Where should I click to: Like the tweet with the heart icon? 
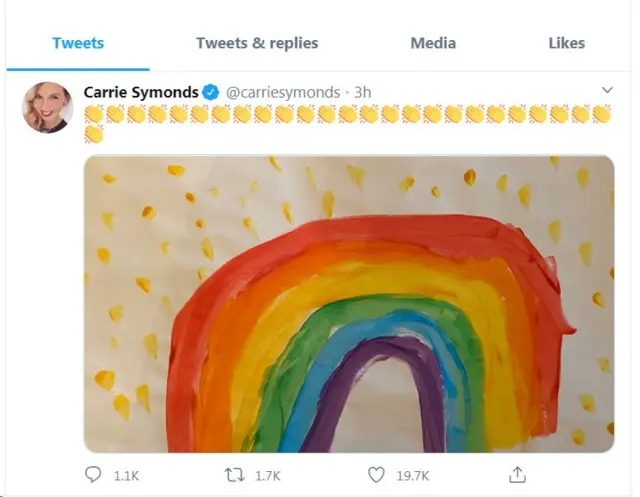377,475
